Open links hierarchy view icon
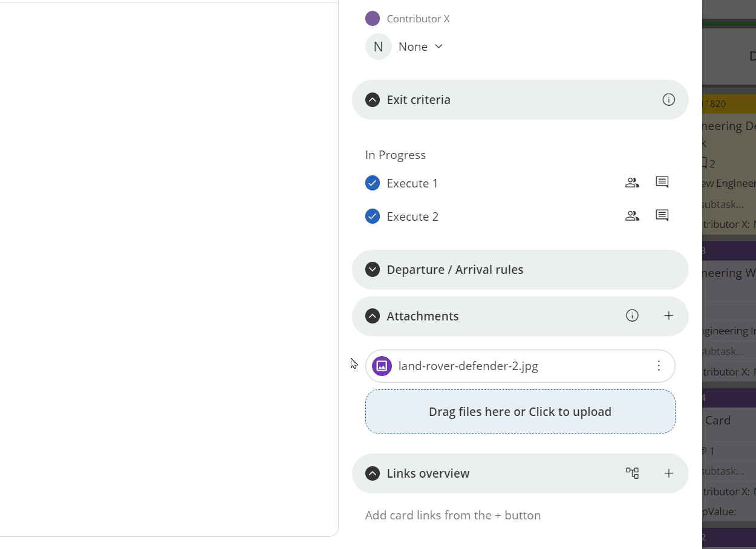Image resolution: width=756 pixels, height=549 pixels. tap(632, 473)
